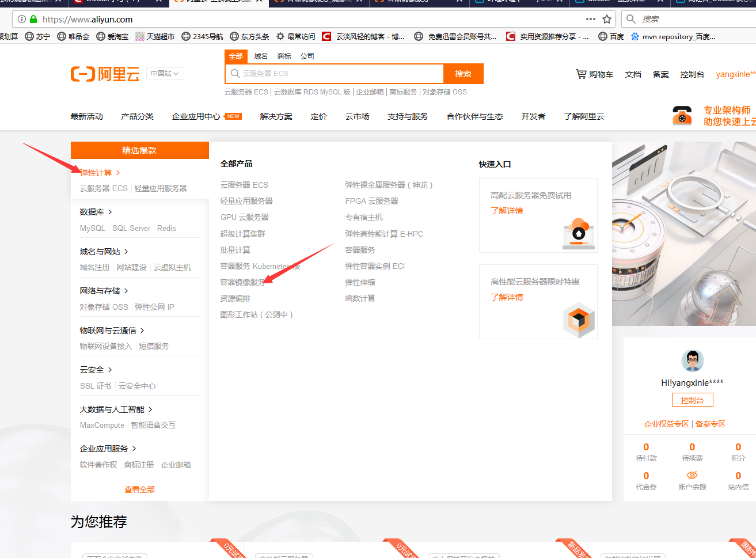The height and width of the screenshot is (558, 756).
Task: Open the 产品分类 nav menu
Action: [138, 116]
